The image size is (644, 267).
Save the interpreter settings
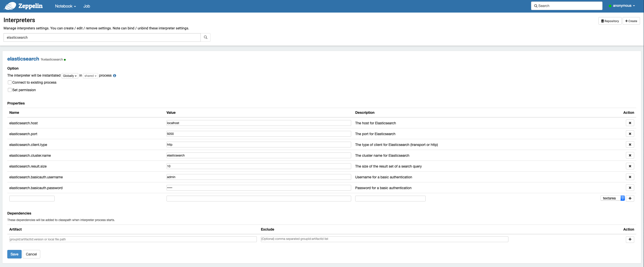[14, 254]
